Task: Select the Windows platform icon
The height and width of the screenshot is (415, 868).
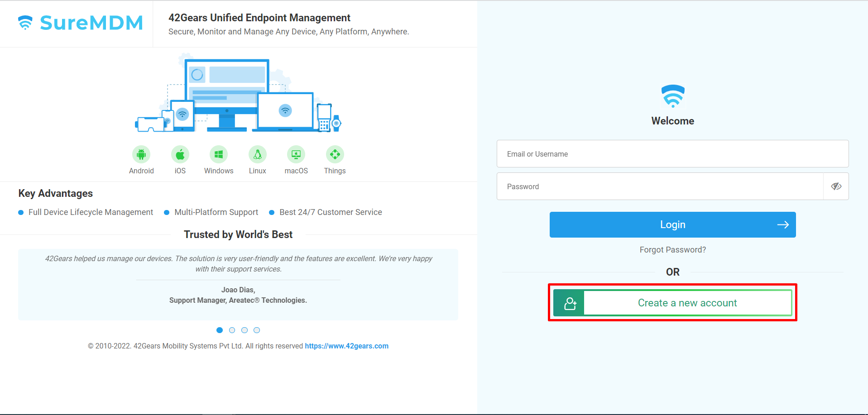Action: click(x=218, y=154)
